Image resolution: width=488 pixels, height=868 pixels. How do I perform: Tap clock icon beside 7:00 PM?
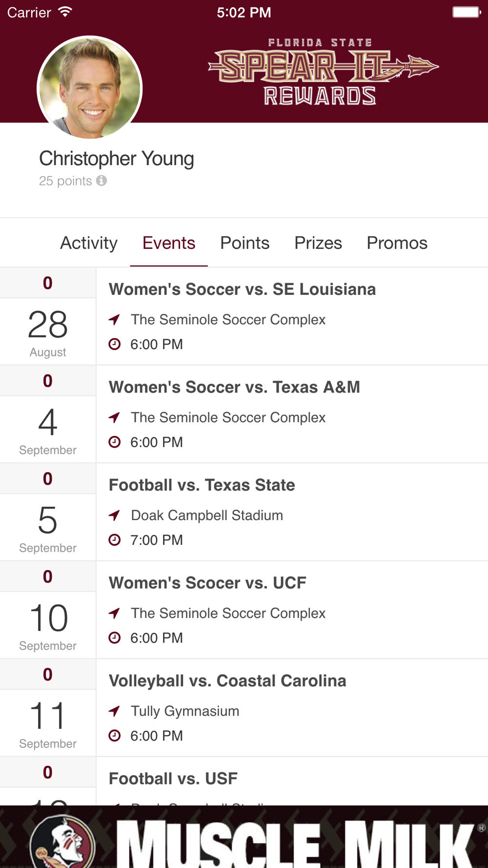(114, 540)
